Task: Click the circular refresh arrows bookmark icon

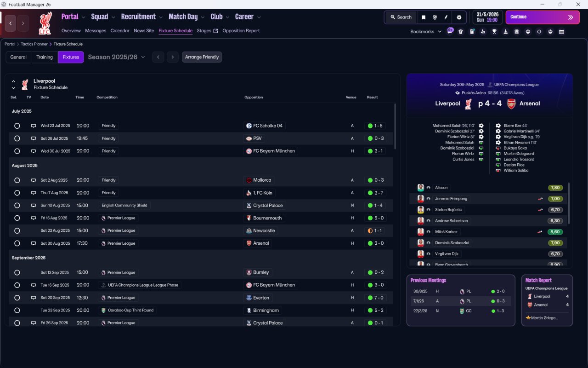Action: point(539,32)
